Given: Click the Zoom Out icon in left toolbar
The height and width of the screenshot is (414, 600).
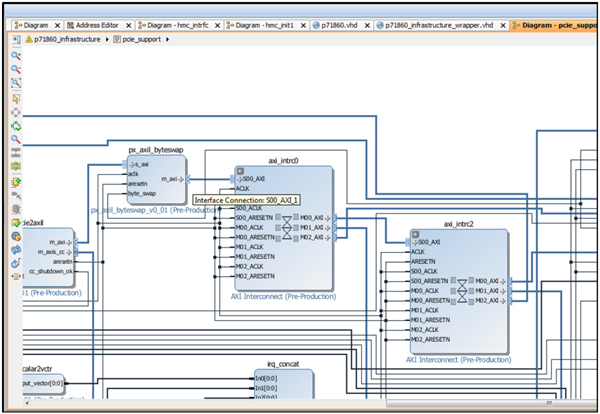Looking at the screenshot, I should (x=17, y=70).
